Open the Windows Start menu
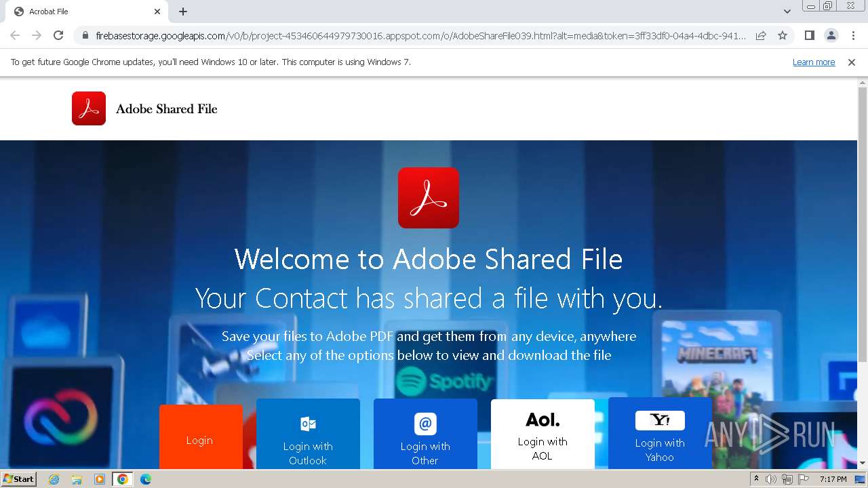This screenshot has height=488, width=868. (x=18, y=479)
